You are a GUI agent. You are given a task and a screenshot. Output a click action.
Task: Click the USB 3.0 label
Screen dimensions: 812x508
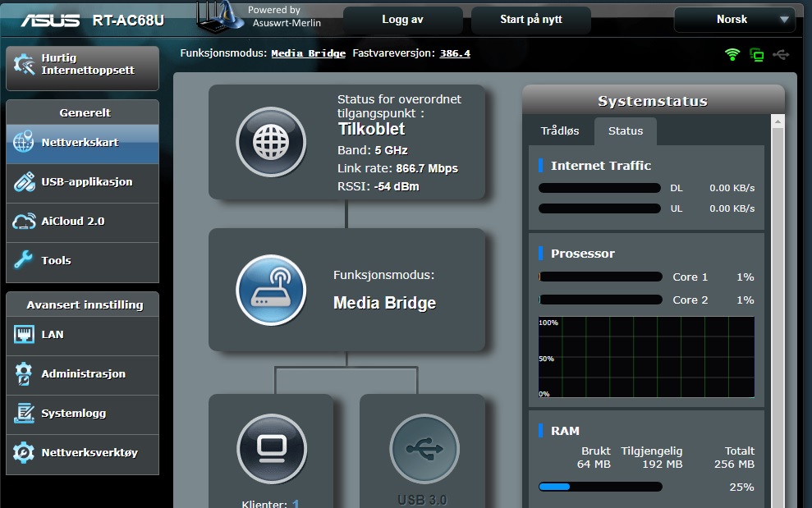pos(422,501)
